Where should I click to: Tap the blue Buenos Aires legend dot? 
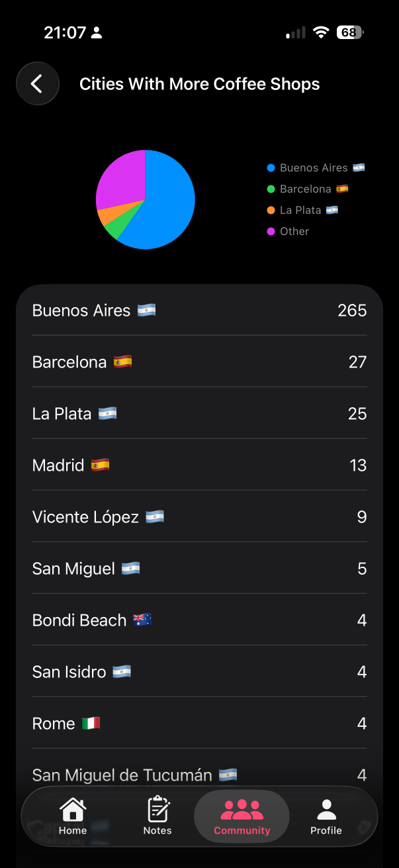[271, 168]
